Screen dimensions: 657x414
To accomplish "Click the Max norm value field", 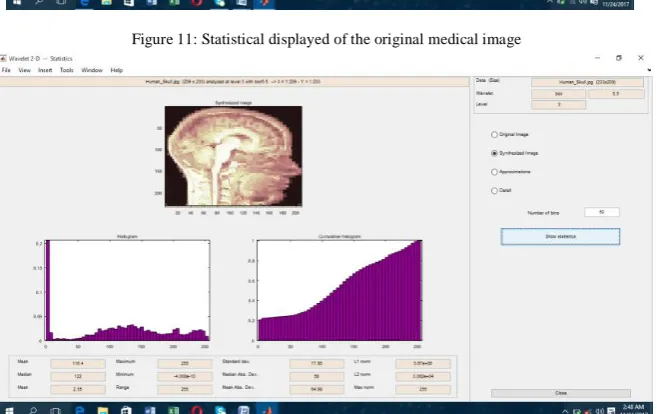I will click(x=423, y=389).
